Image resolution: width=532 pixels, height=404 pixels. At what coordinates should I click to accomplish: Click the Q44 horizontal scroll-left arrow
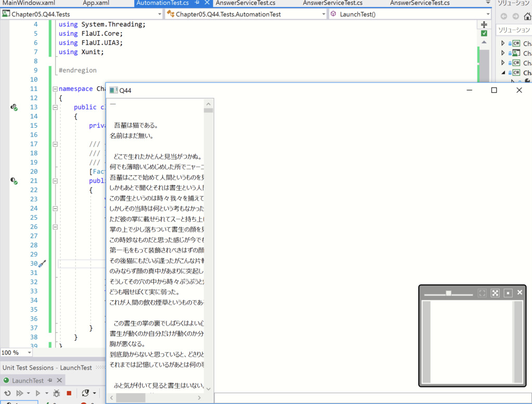coord(112,398)
